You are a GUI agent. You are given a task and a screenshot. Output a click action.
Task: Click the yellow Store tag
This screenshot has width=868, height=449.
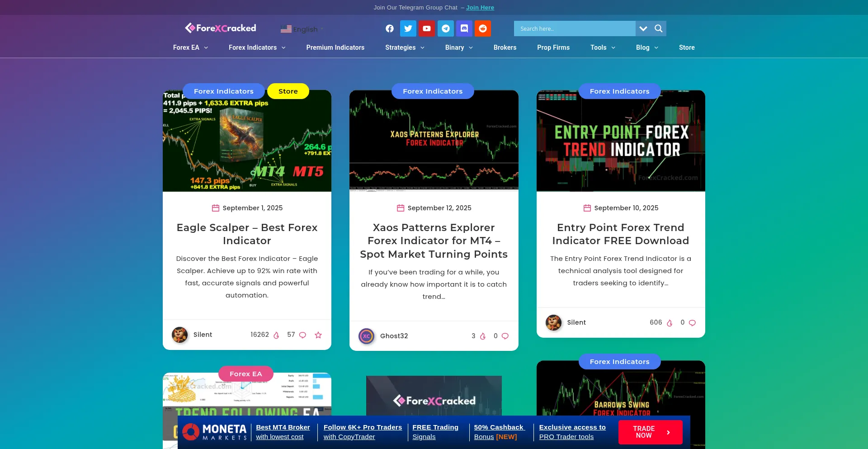(288, 91)
